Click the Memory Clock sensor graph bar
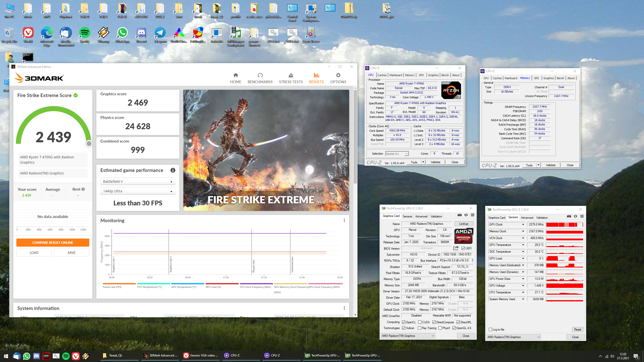This screenshot has width=644, height=362. click(x=565, y=231)
